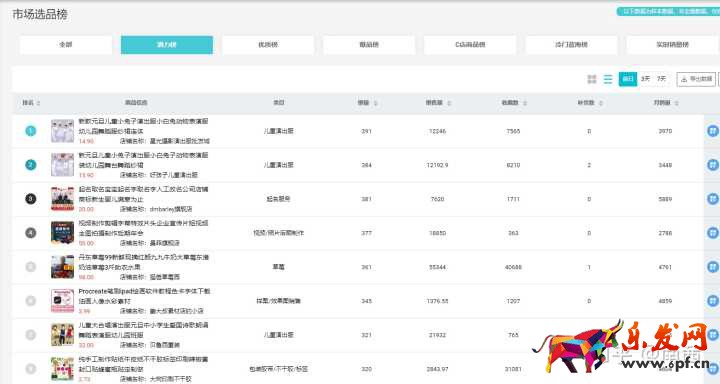Click rank 1 badge icon
The image size is (720, 384).
(30, 131)
